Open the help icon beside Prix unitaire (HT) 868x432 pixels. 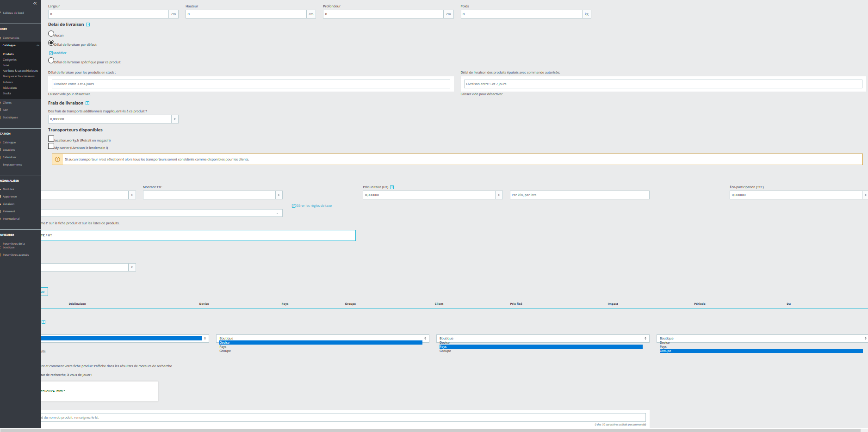click(x=392, y=187)
